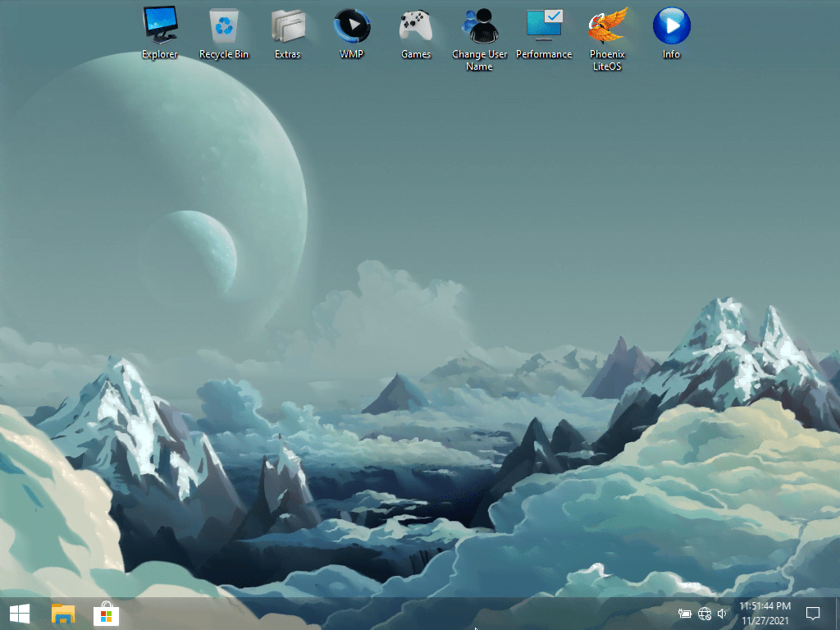
Task: Click the Show desktop strip at the taskbar edge
Action: tap(838, 614)
